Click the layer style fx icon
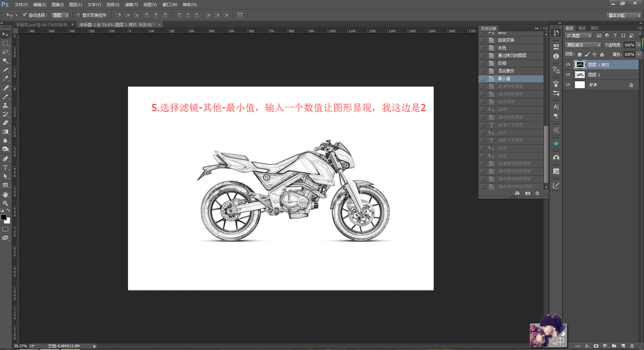Viewport: 644px width, 350px height. click(x=587, y=346)
